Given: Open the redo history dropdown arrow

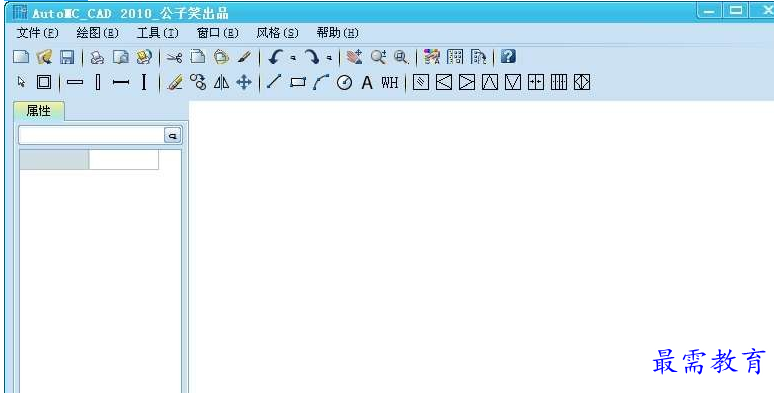Looking at the screenshot, I should pos(329,58).
